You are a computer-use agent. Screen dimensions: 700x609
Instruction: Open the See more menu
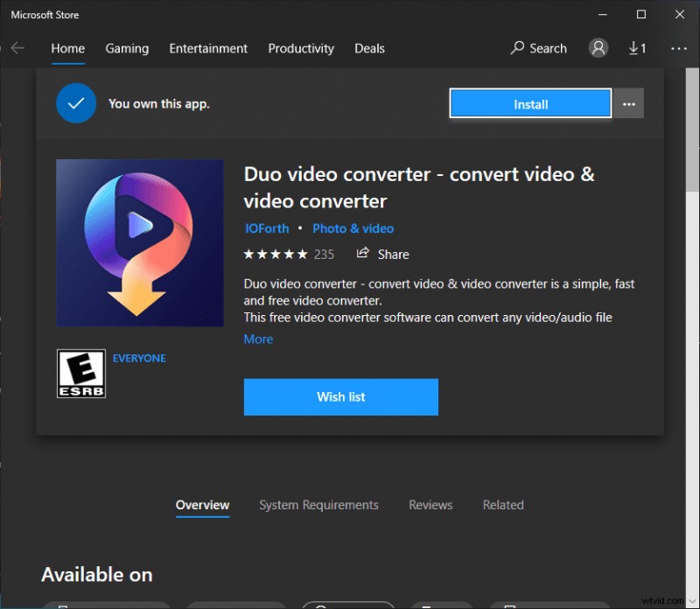click(678, 48)
